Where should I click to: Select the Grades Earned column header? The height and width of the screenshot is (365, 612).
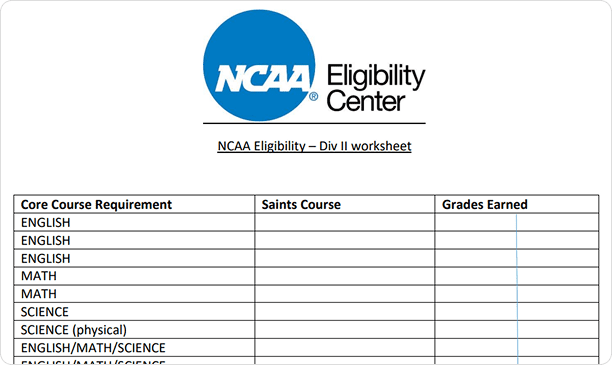(x=484, y=205)
